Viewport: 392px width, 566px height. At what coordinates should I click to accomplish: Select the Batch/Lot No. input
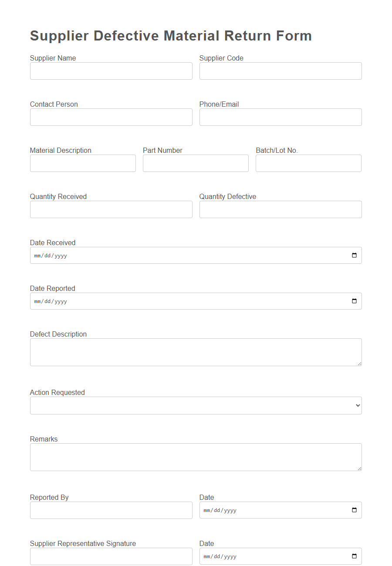308,163
